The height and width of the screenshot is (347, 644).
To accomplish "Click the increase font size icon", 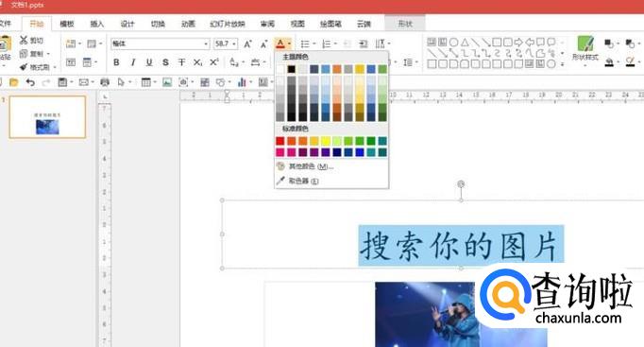I will click(x=247, y=43).
